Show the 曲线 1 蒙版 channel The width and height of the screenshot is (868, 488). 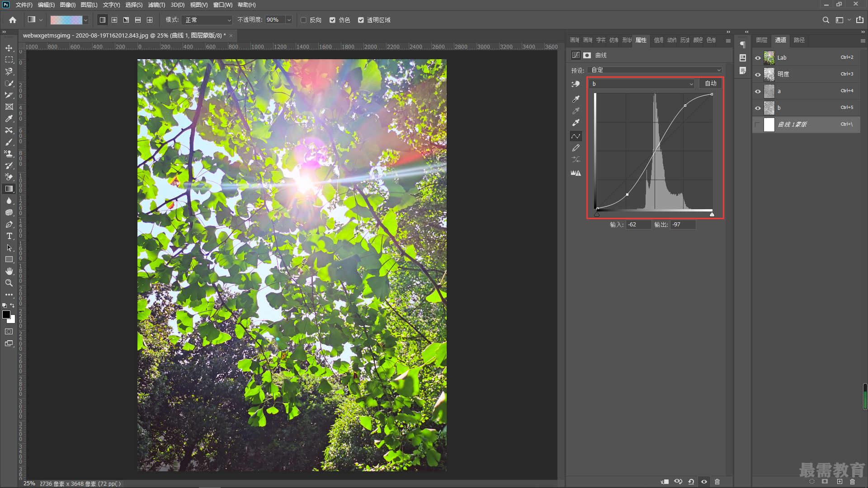(758, 125)
